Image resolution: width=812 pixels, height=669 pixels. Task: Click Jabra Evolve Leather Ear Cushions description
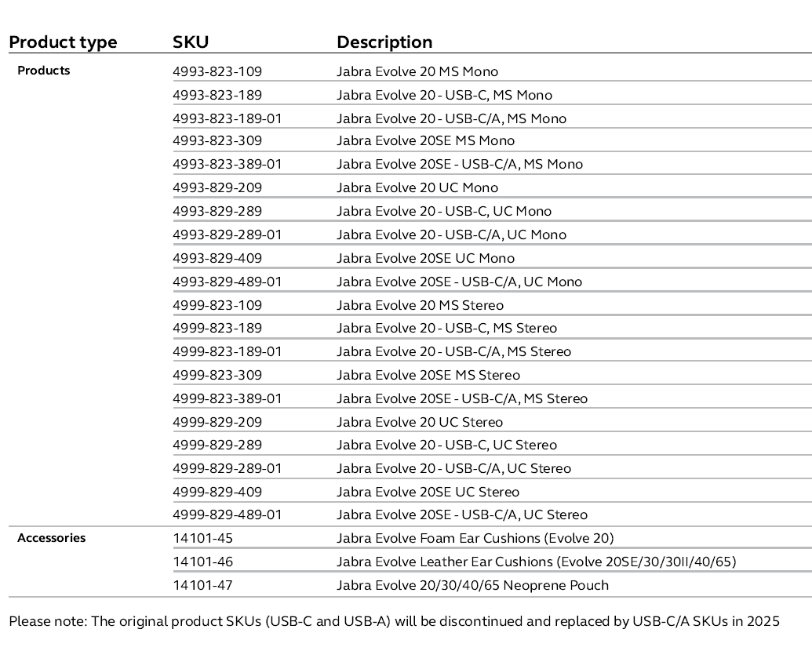point(537,562)
